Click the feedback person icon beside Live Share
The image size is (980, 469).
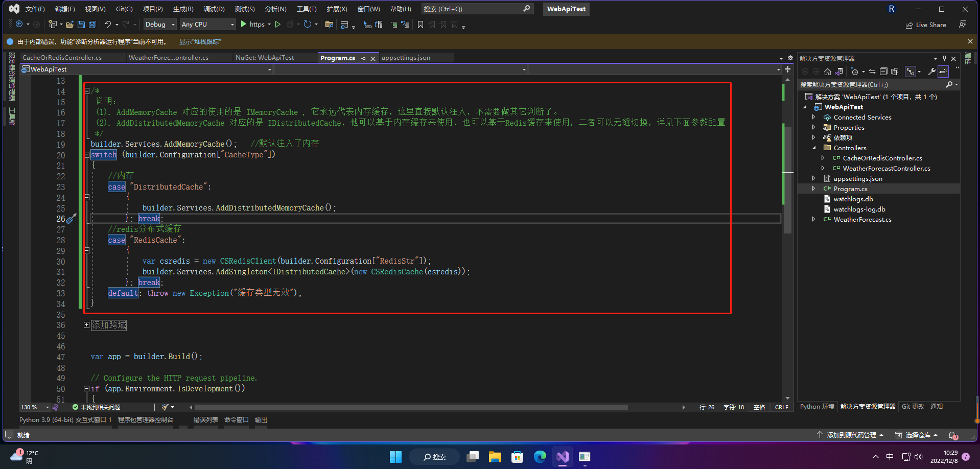963,24
